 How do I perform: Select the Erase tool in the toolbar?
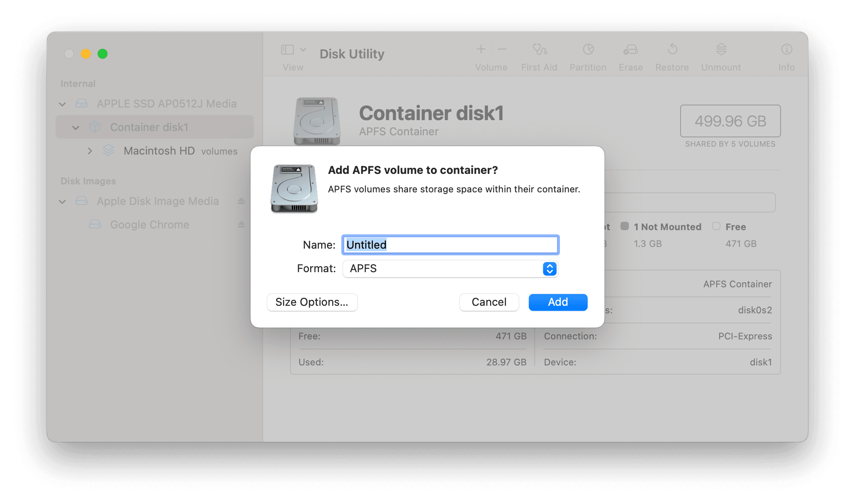[x=630, y=55]
